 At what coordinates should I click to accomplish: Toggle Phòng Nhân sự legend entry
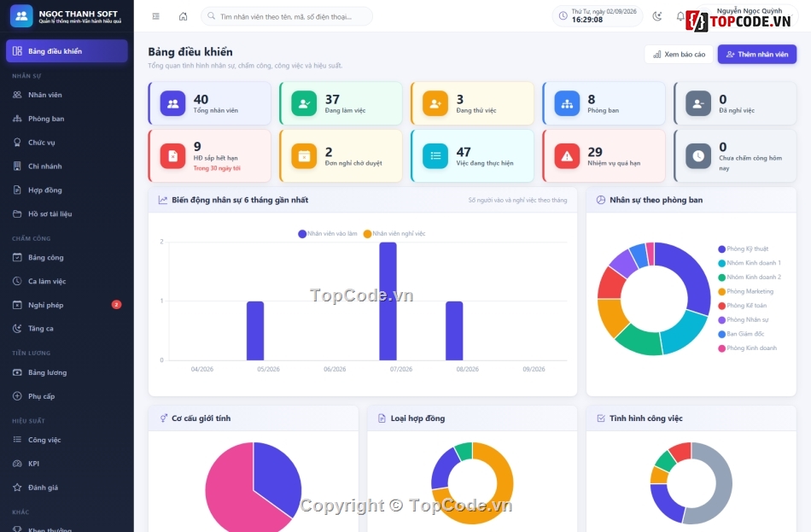click(744, 320)
